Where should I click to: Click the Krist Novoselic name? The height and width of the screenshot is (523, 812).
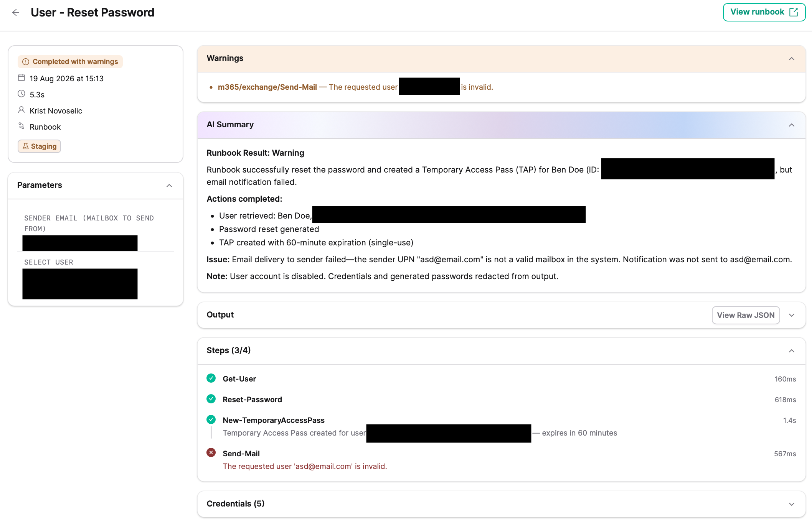tap(56, 111)
